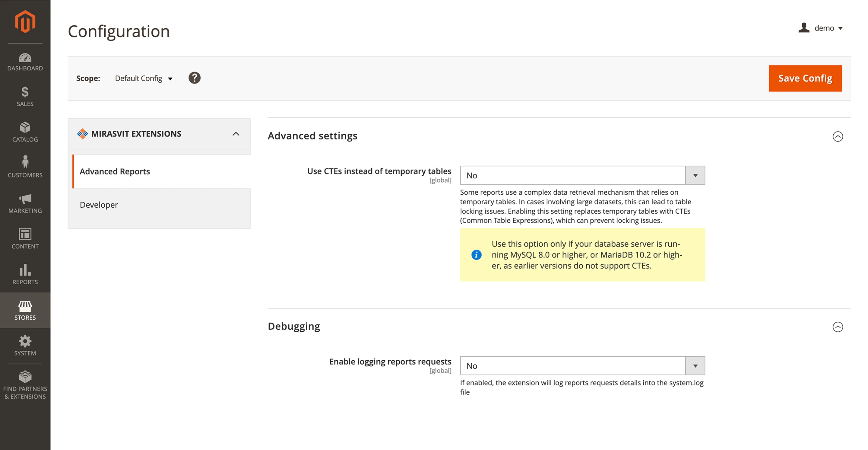Viewport: 868px width, 450px height.
Task: Open the Use CTEs dropdown
Action: click(x=695, y=175)
